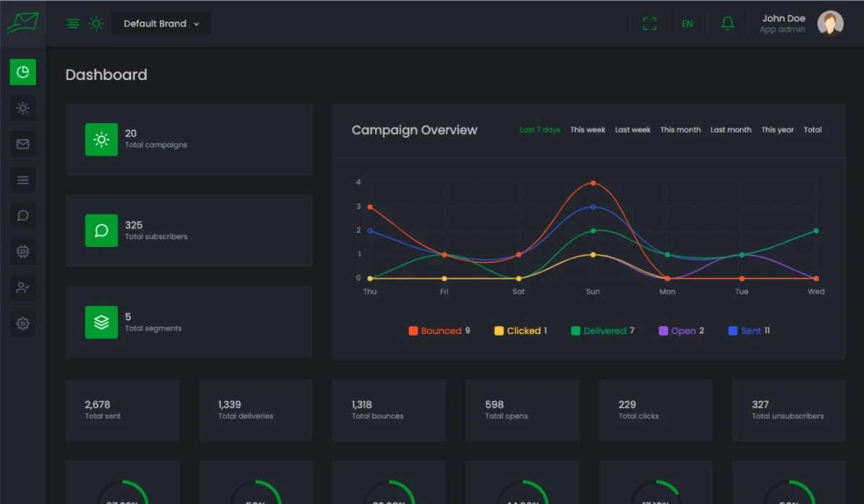Image resolution: width=864 pixels, height=504 pixels.
Task: Click the Sunday Bounced peak data point
Action: [593, 183]
